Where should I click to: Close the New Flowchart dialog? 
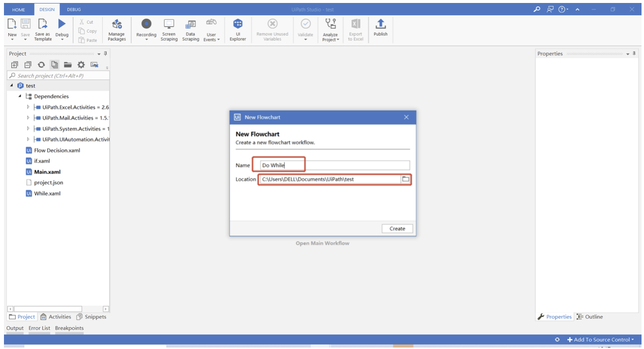tap(406, 117)
